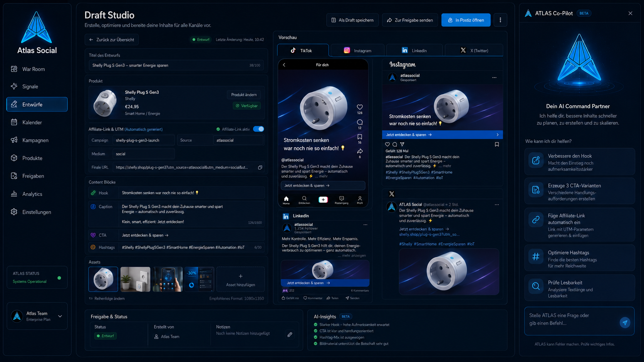The width and height of the screenshot is (644, 362).
Task: Close the ATLAS Co-Pilot panel
Action: click(631, 13)
